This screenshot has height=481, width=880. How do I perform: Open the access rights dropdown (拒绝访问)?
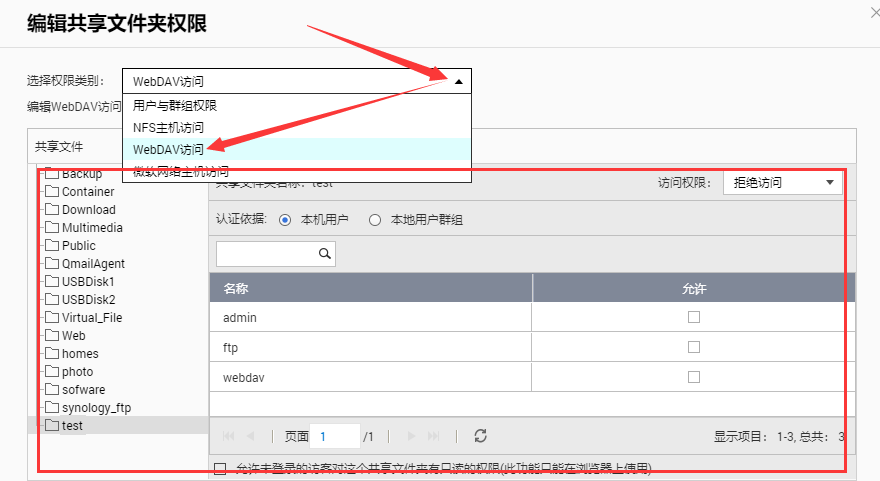783,182
